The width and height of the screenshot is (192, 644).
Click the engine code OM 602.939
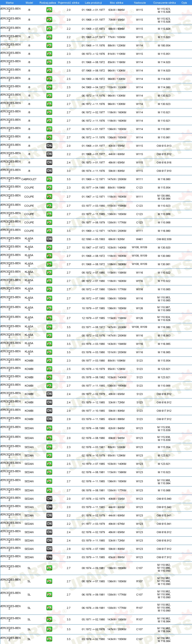[x=164, y=239]
